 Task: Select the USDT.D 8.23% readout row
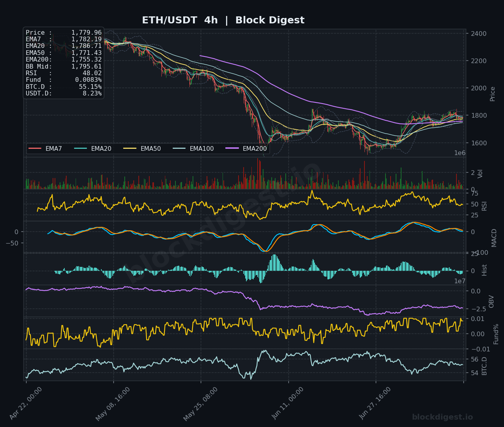(64, 94)
